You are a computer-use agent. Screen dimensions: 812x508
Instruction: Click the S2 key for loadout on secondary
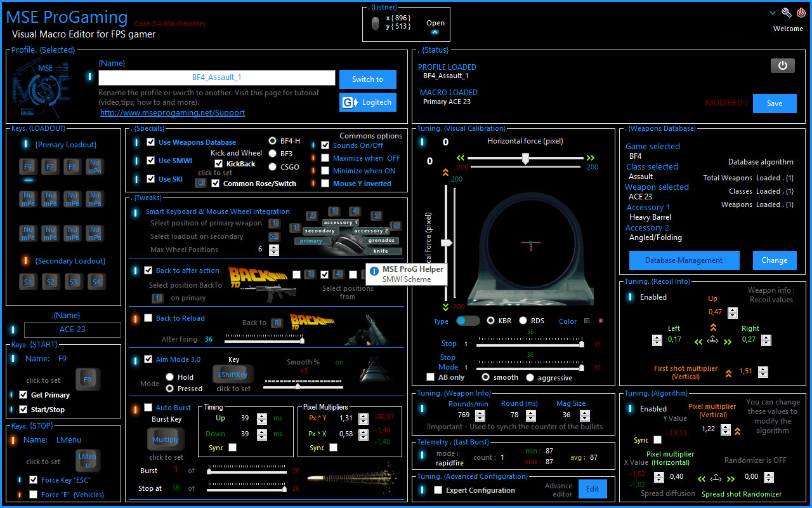pyautogui.click(x=273, y=236)
